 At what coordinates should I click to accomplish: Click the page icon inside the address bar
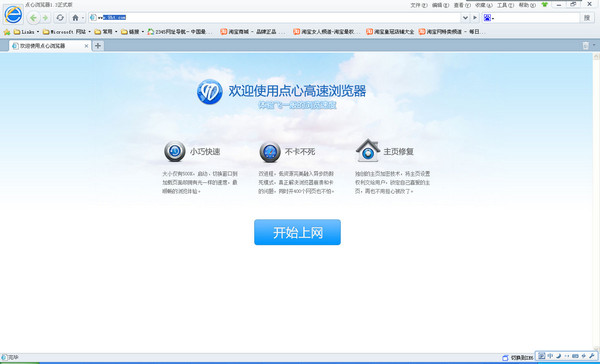[x=93, y=17]
